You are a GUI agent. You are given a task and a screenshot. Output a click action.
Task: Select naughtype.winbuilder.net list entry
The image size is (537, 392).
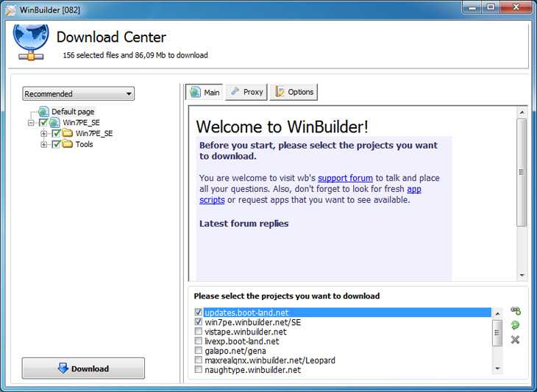click(x=253, y=370)
